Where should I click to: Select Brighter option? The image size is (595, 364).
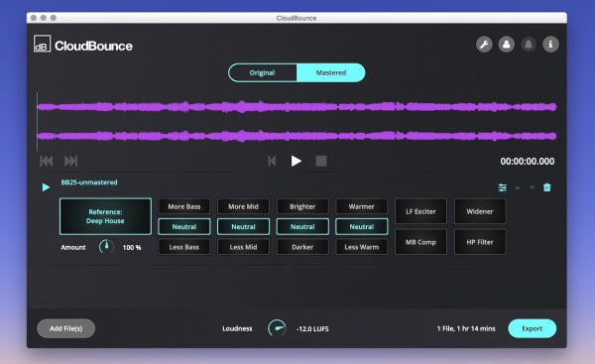pyautogui.click(x=302, y=206)
